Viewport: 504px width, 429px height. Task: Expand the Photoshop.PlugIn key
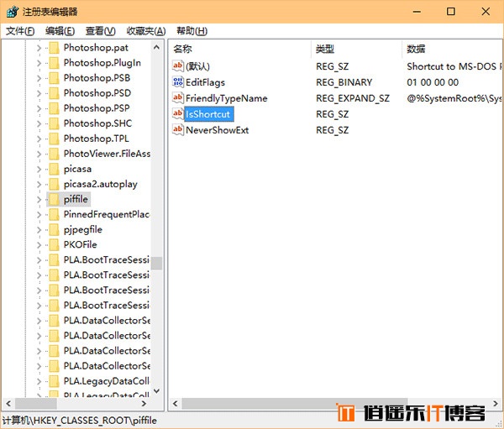click(39, 63)
